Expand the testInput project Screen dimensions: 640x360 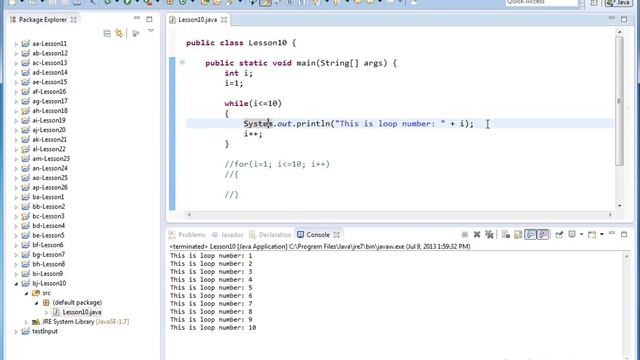[x=16, y=332]
